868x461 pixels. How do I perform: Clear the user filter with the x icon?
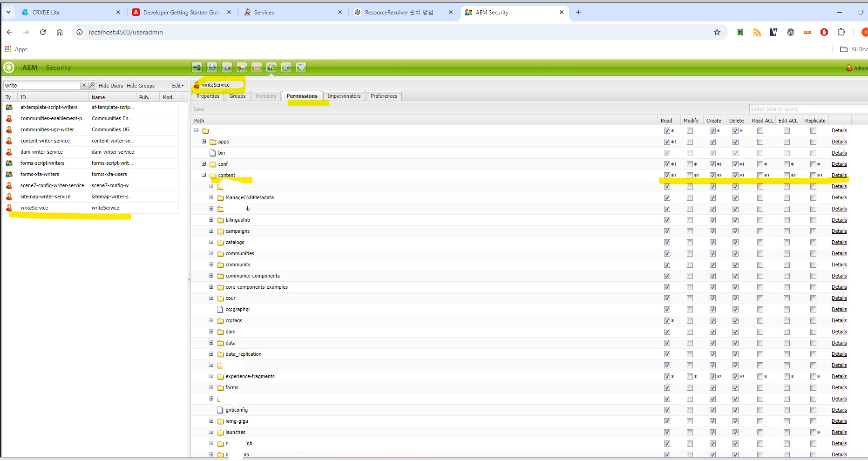point(84,85)
